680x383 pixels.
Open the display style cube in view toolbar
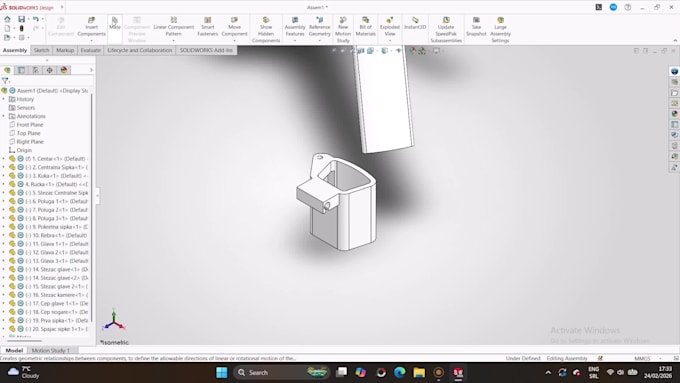pyautogui.click(x=384, y=51)
